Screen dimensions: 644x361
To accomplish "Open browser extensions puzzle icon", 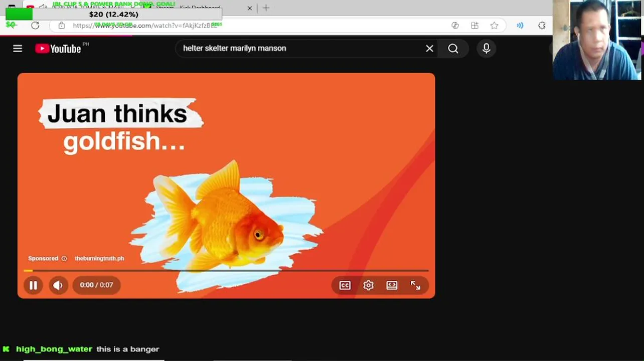I will click(x=542, y=26).
